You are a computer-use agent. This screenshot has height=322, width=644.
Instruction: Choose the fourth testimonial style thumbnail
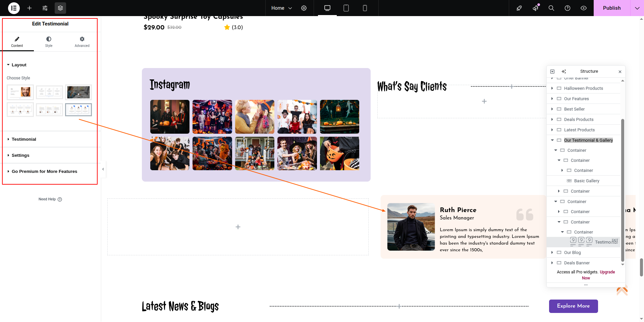point(20,110)
